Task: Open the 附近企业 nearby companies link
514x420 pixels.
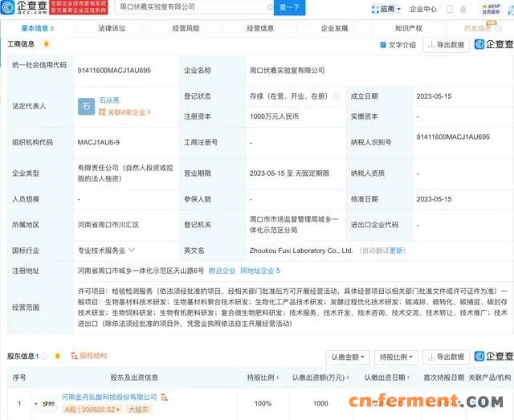Action: [x=222, y=271]
